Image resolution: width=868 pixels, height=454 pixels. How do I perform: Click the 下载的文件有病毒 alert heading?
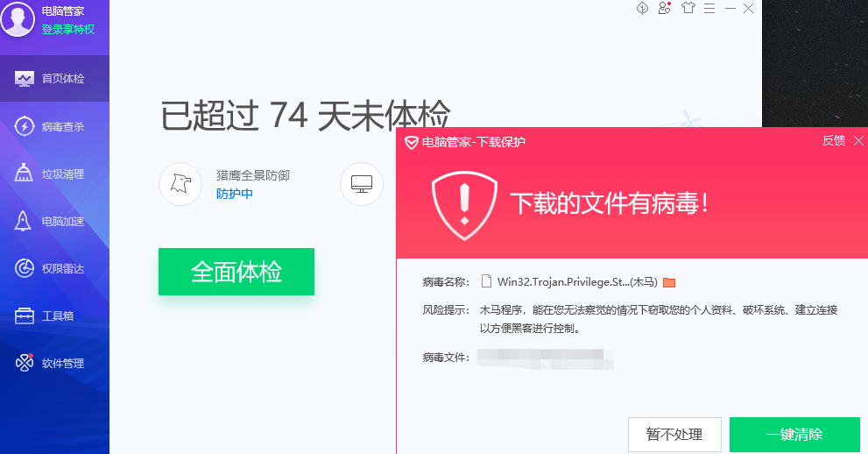point(609,203)
